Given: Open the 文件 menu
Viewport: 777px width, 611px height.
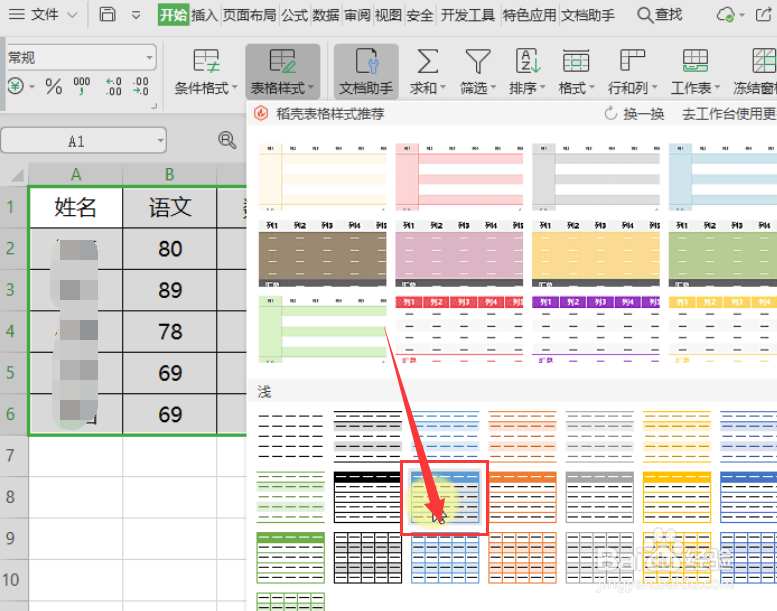Looking at the screenshot, I should tap(43, 14).
